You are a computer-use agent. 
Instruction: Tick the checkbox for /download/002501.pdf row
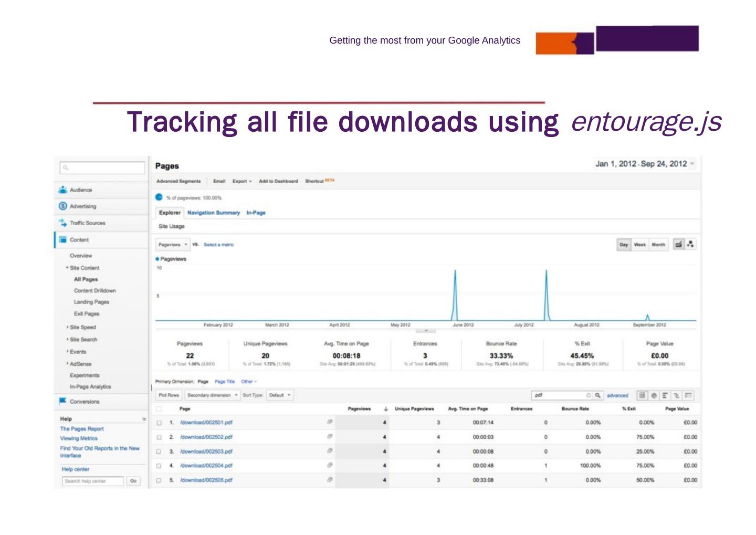pos(159,423)
